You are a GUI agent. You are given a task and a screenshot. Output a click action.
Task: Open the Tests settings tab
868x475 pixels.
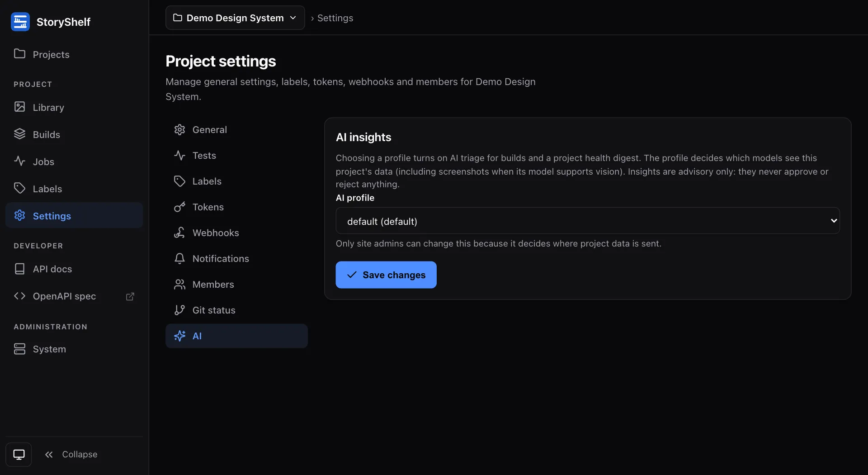coord(236,155)
